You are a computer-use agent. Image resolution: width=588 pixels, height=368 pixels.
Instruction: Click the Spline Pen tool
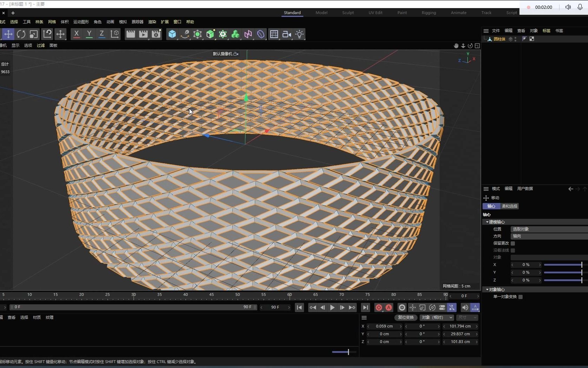click(x=185, y=34)
